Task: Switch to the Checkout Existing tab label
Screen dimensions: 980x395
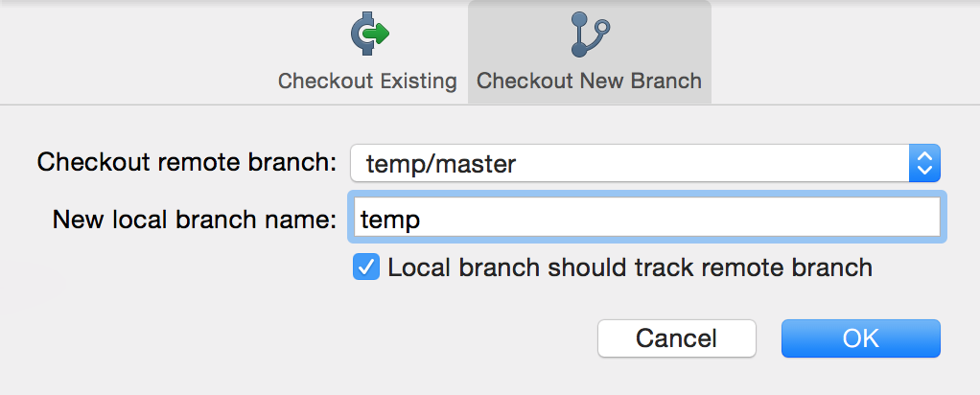Action: 367,81
